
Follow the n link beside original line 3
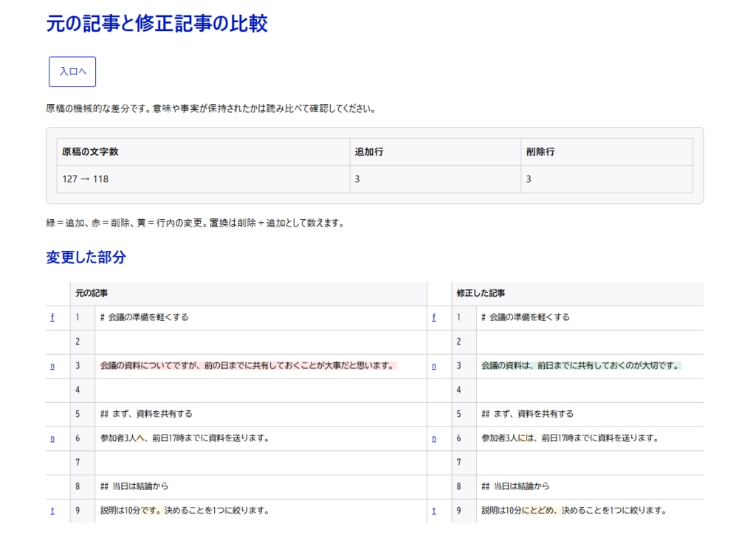(52, 366)
